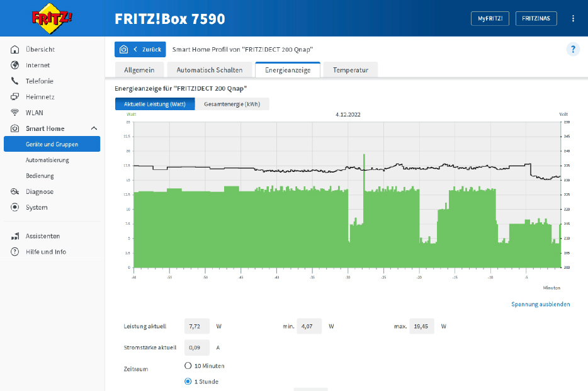
Task: Switch to the Temperatur tab
Action: point(350,70)
